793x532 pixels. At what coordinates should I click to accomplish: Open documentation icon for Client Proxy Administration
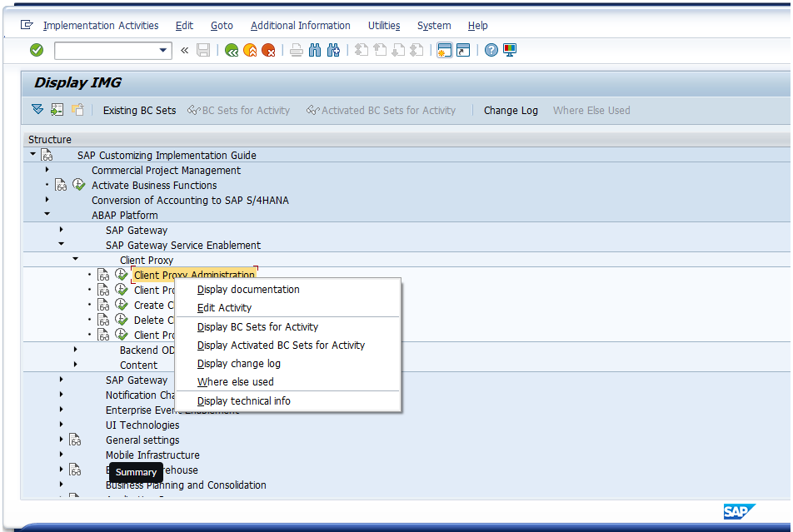point(103,275)
